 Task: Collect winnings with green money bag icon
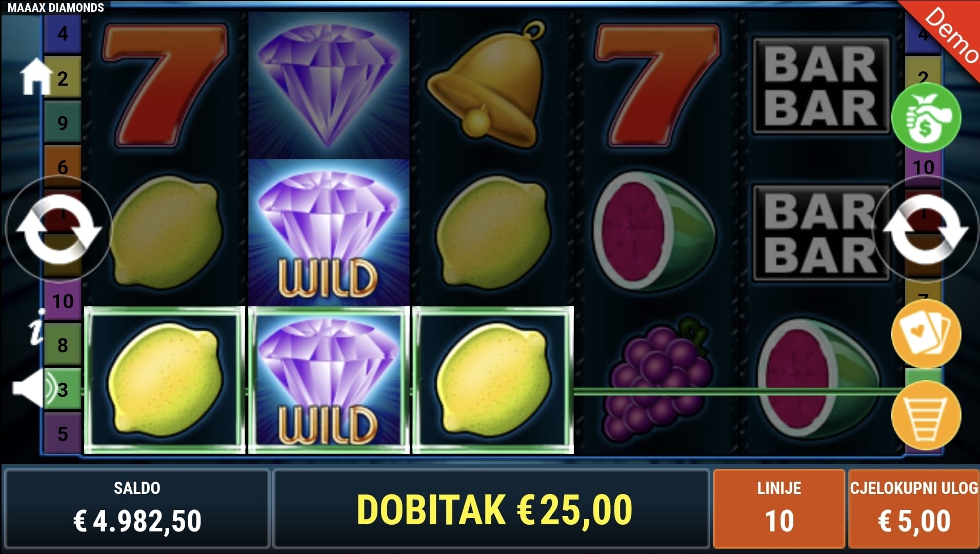pyautogui.click(x=926, y=117)
